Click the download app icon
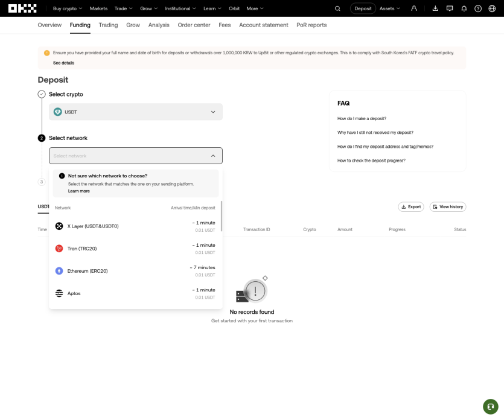Screen dimensions: 504x420 coord(435,8)
